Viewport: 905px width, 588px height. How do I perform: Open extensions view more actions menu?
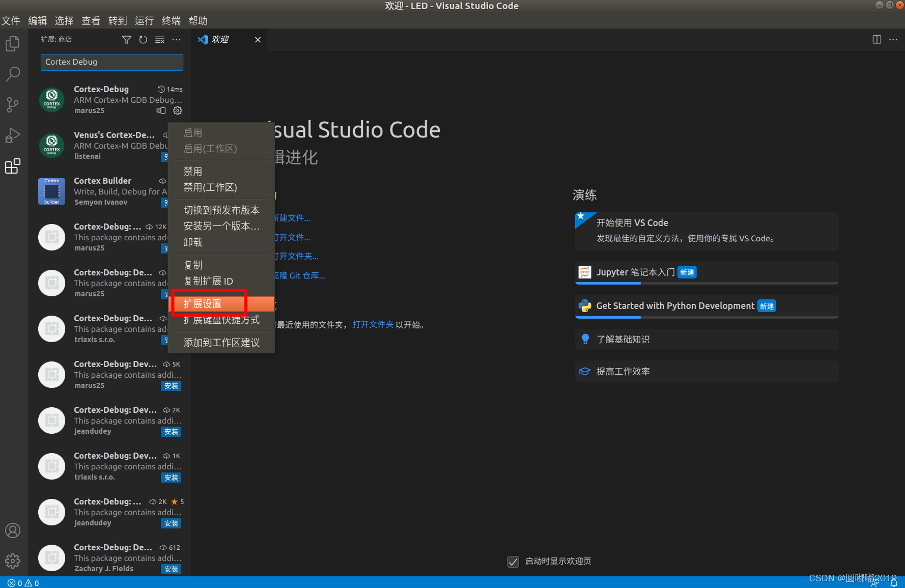coord(176,39)
